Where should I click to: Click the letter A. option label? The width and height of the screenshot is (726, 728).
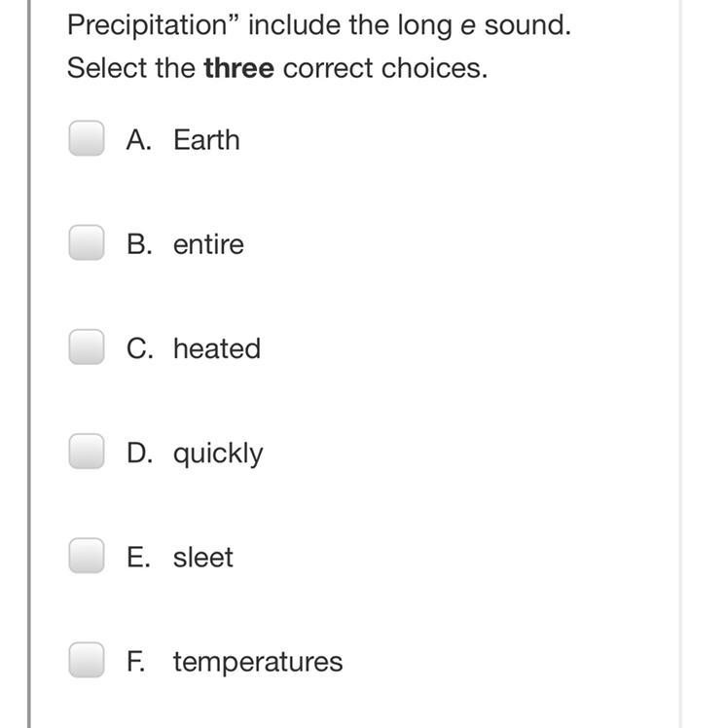pos(139,139)
